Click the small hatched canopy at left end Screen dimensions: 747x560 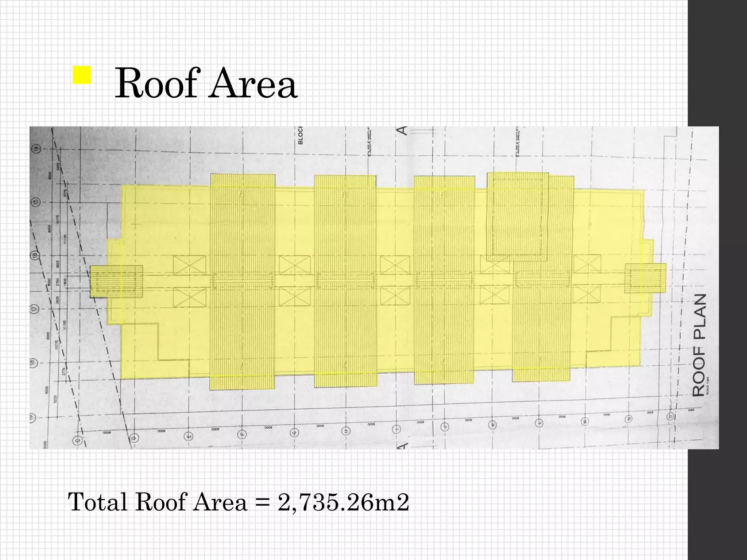[x=116, y=282]
